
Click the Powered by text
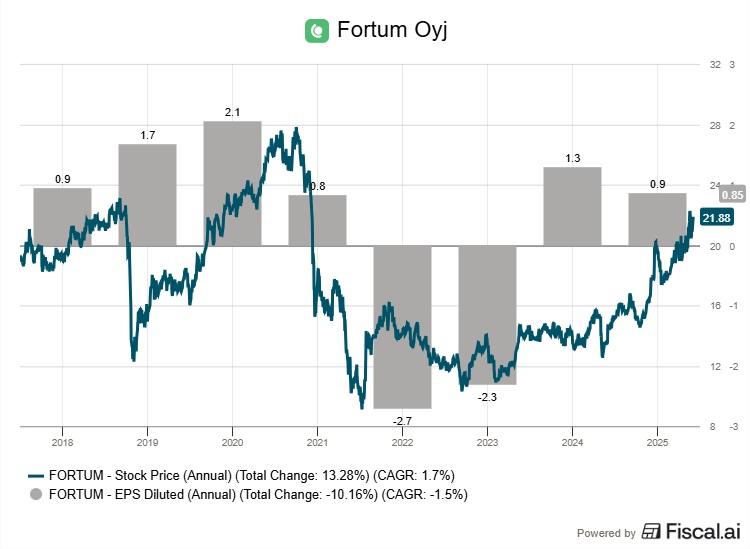607,533
